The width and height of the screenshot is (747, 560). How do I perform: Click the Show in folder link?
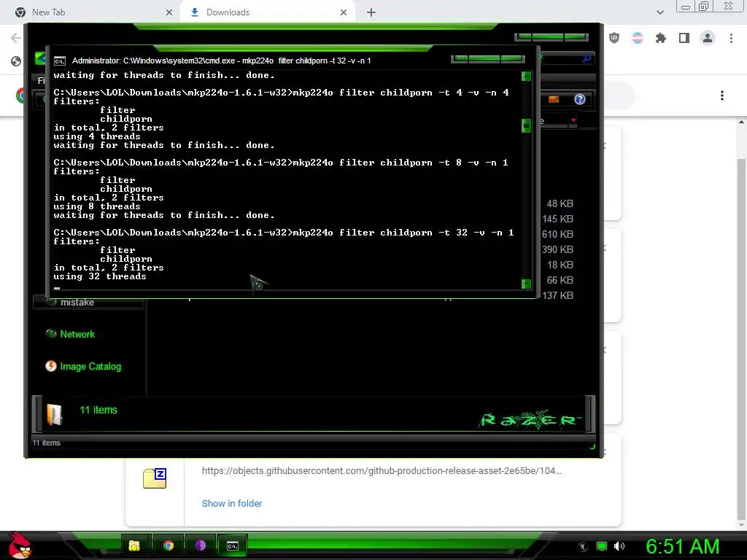[231, 503]
